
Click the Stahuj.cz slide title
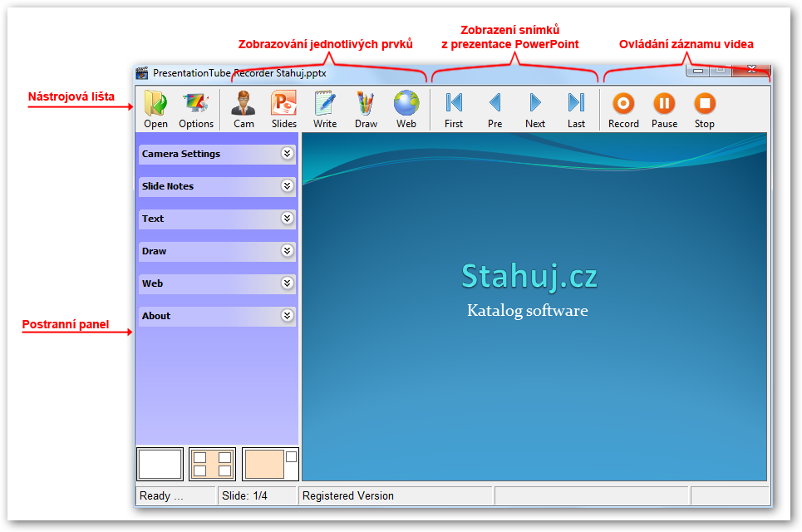coord(529,276)
